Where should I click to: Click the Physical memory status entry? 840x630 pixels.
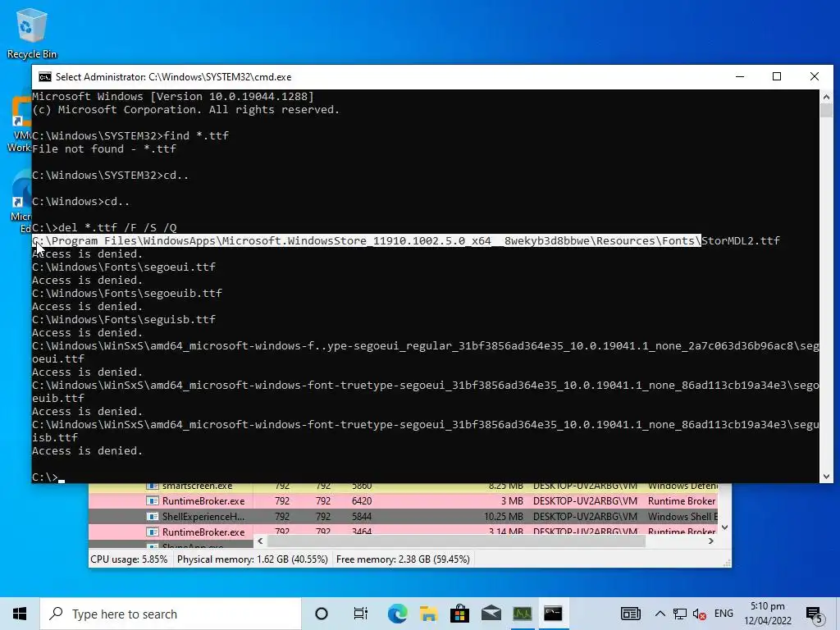[253, 559]
